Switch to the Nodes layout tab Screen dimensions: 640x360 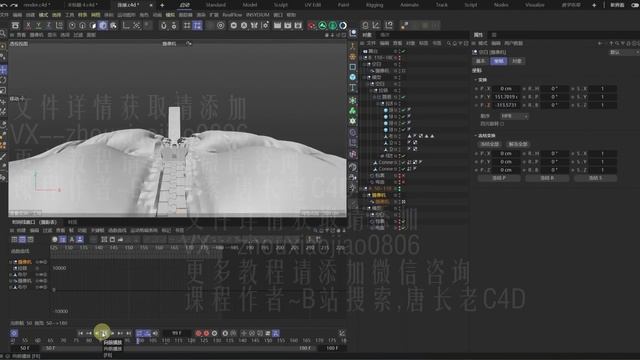point(501,5)
